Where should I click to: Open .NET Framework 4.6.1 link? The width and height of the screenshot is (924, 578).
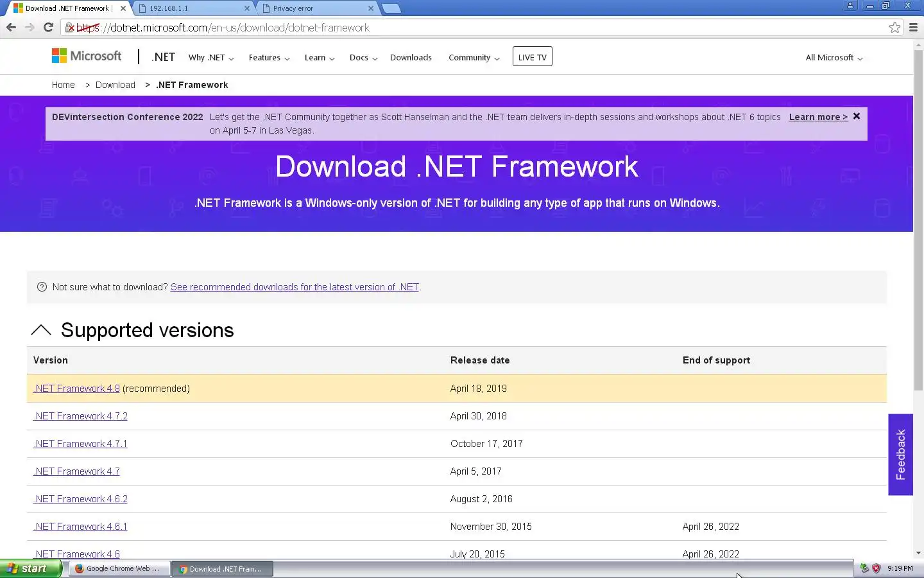coord(80,527)
